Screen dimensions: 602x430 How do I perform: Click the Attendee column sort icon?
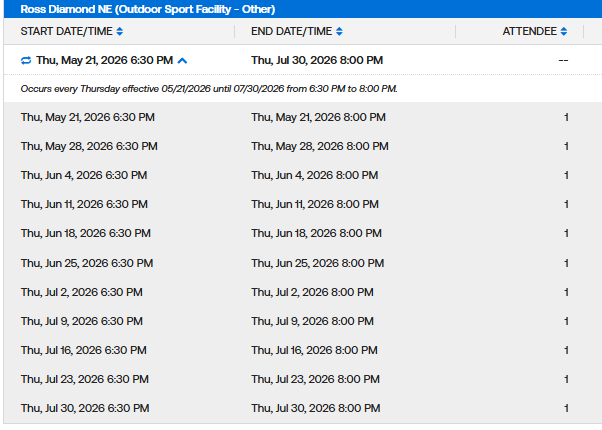click(564, 32)
